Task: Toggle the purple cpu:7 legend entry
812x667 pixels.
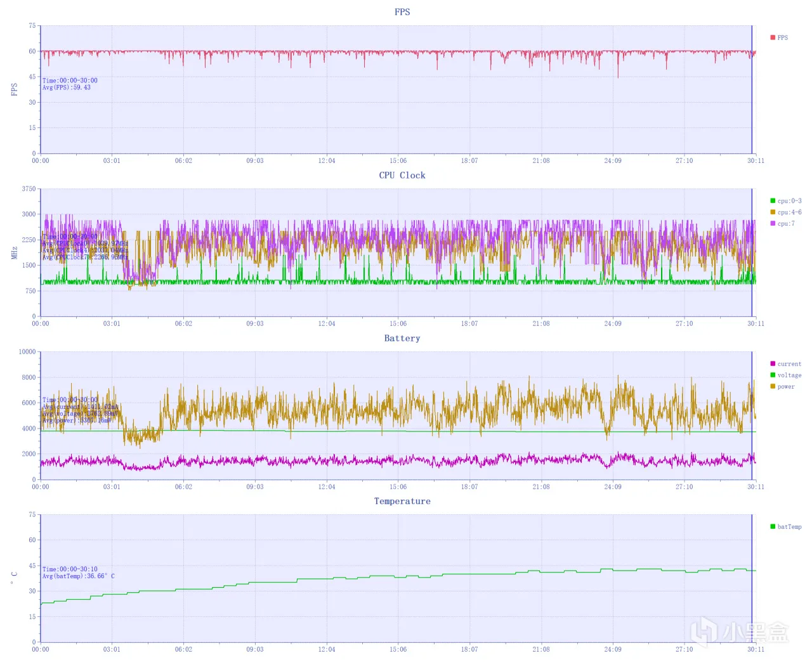Action: click(x=782, y=223)
